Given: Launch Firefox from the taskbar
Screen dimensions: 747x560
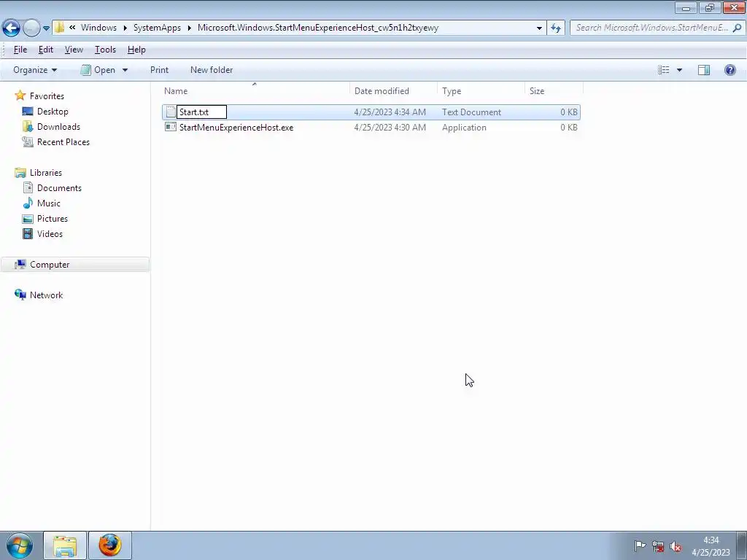Looking at the screenshot, I should [x=110, y=545].
